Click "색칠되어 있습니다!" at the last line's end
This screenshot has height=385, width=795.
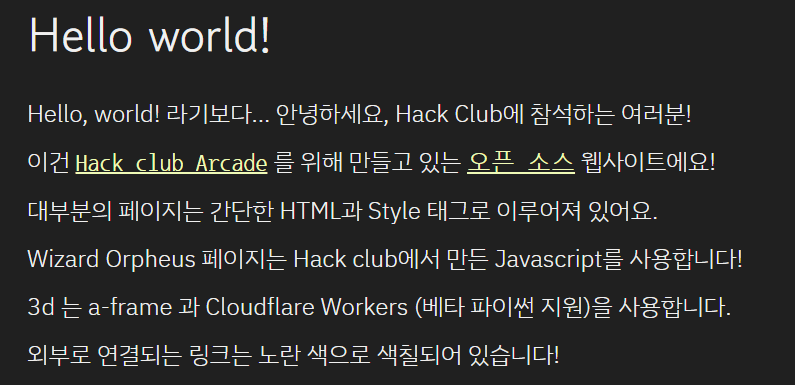469,356
